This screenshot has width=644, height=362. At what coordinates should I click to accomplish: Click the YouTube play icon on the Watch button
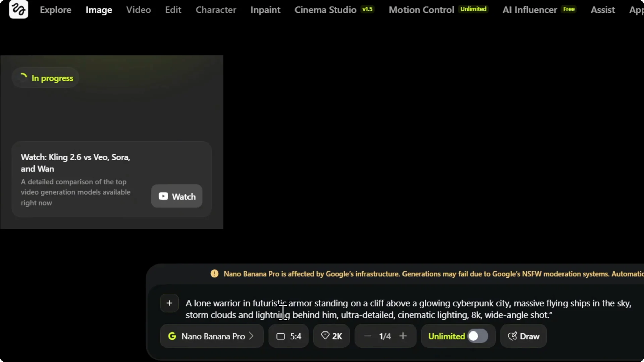164,196
